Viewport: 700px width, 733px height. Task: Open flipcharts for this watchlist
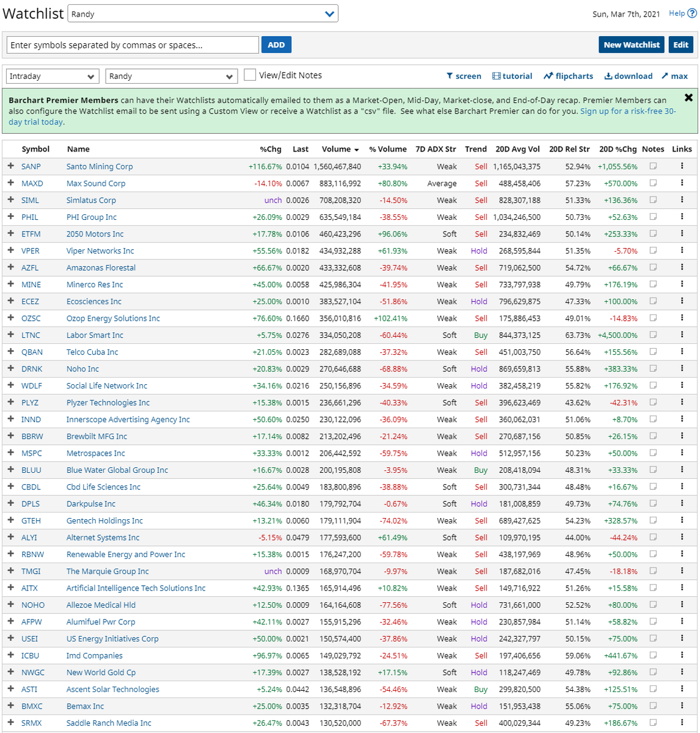coord(568,76)
